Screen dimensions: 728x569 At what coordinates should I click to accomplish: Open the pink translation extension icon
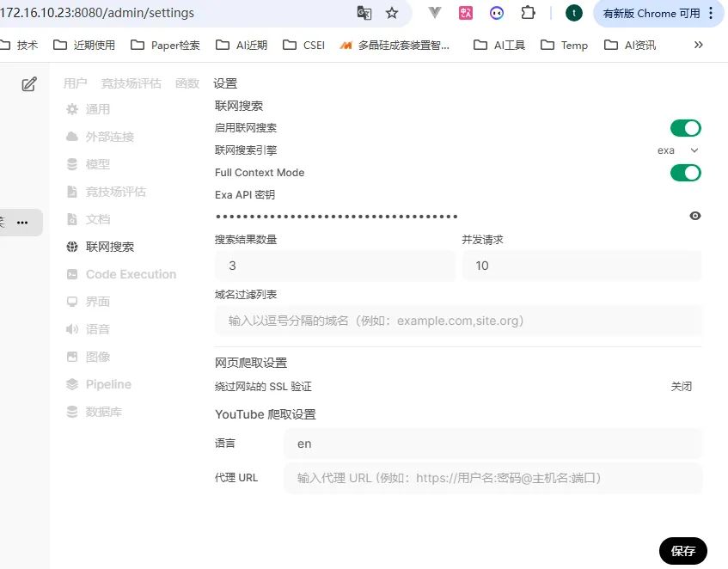click(x=465, y=13)
